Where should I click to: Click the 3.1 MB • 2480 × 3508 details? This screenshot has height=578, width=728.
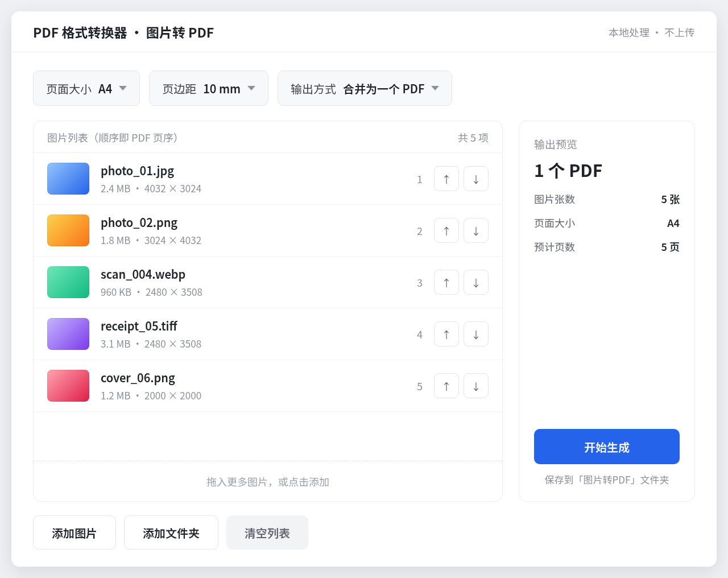click(x=151, y=344)
